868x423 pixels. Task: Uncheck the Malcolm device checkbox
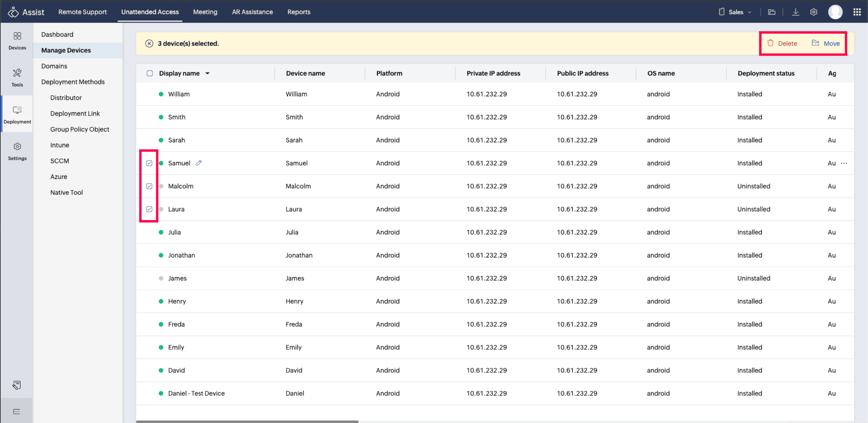(x=149, y=186)
